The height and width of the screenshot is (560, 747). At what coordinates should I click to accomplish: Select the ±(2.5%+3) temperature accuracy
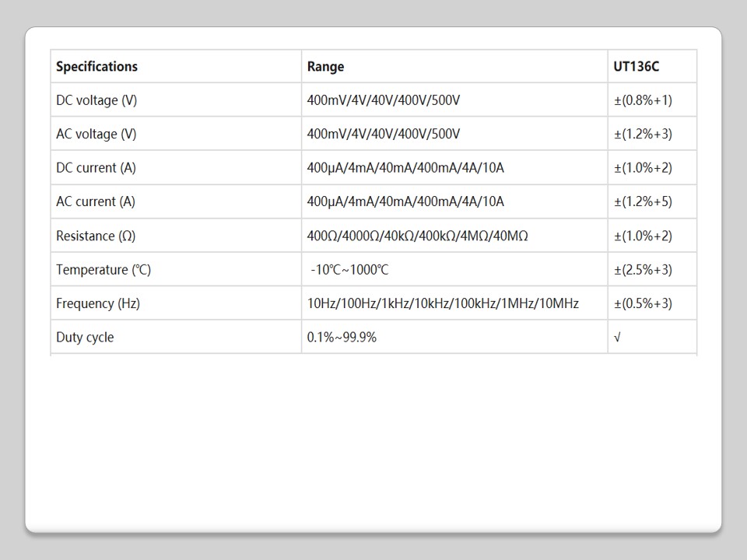tap(643, 270)
